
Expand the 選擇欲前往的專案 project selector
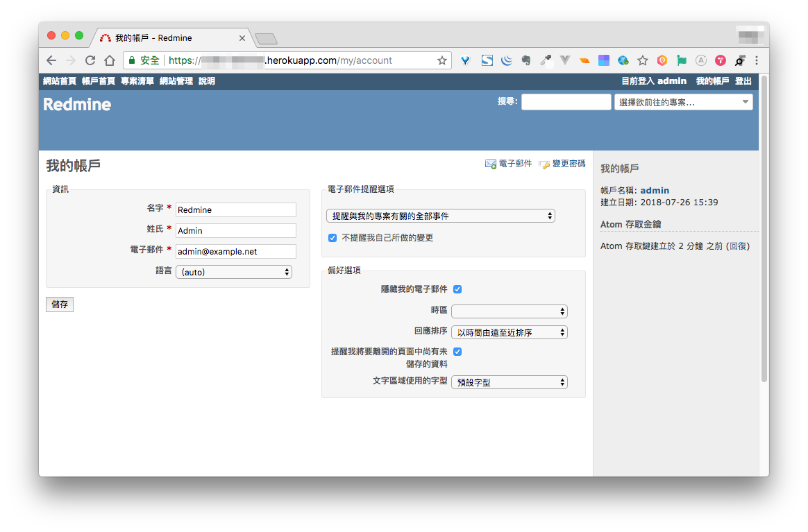tap(683, 102)
